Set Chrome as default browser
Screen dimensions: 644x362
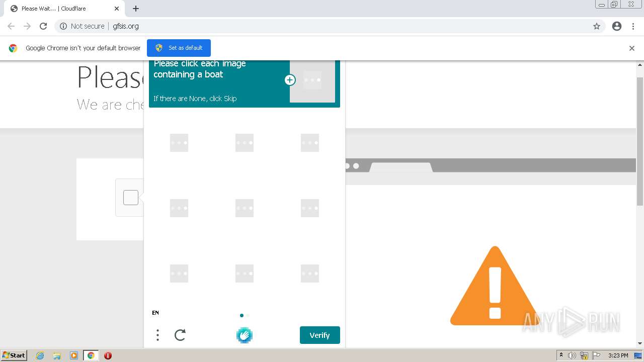[179, 48]
